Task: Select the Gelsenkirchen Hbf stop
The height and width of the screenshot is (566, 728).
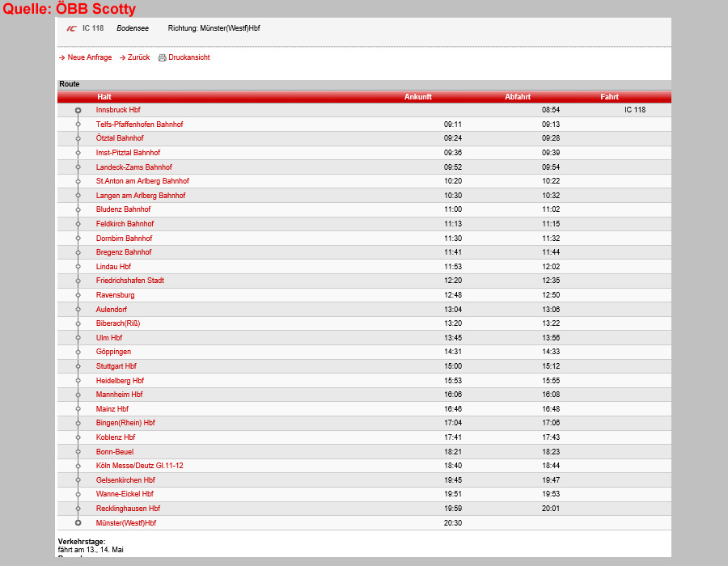Action: (x=125, y=480)
